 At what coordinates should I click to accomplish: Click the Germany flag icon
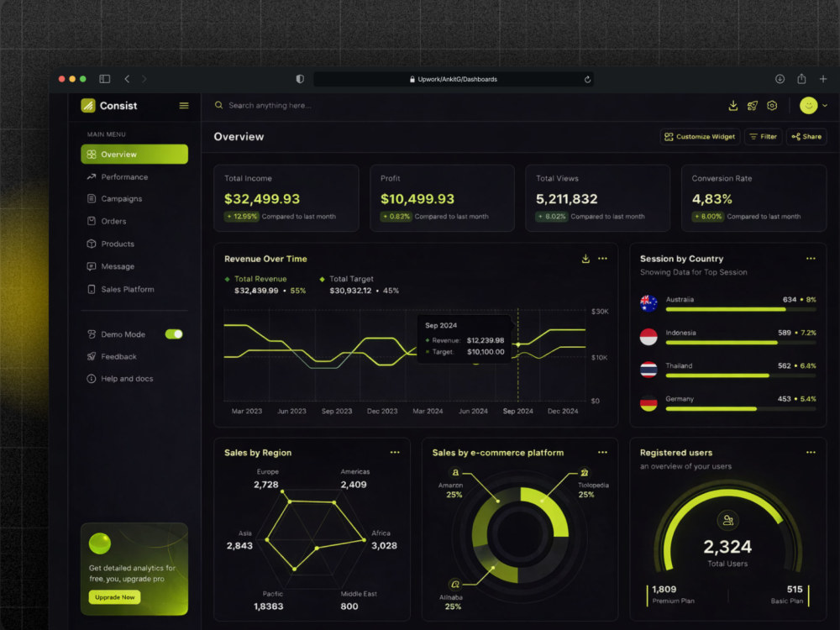click(x=648, y=403)
